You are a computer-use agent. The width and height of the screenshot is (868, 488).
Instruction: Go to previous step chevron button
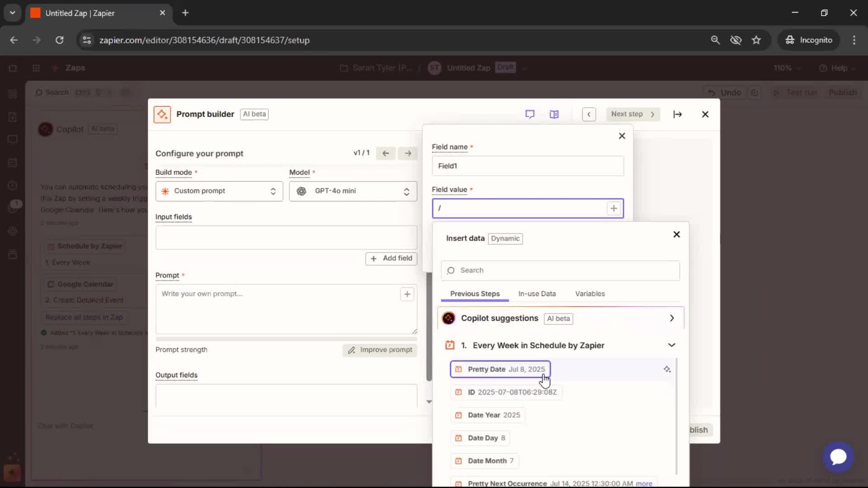(x=589, y=114)
